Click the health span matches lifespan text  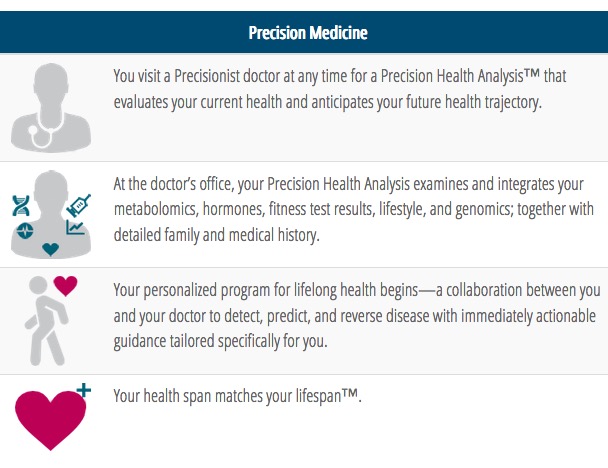237,396
